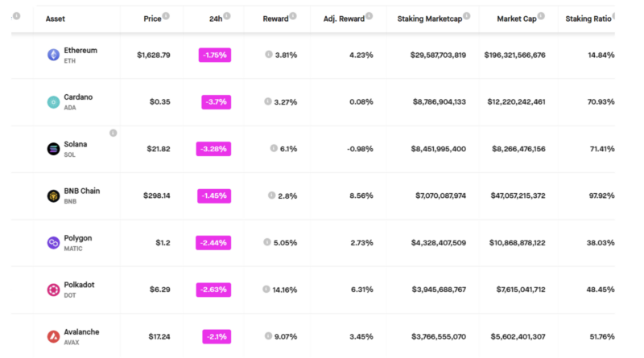Screen dimensions: 644x358
Task: Click the Polygon logo icon
Action: point(53,242)
